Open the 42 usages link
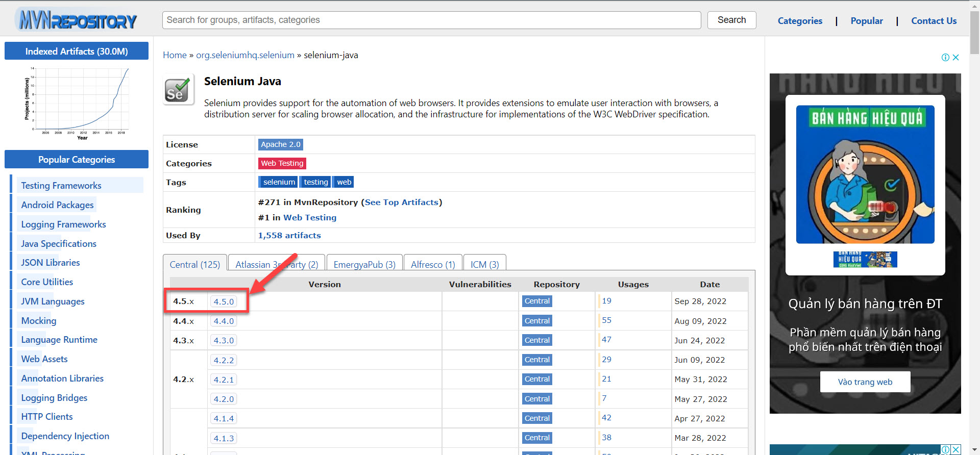Viewport: 980px width, 455px height. (606, 418)
